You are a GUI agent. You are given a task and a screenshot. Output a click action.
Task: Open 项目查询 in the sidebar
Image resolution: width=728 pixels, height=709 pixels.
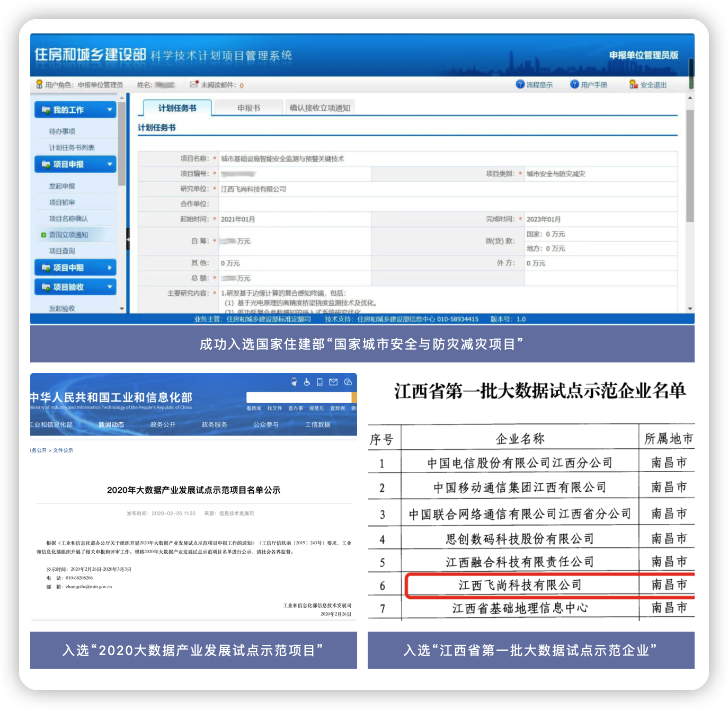62,251
